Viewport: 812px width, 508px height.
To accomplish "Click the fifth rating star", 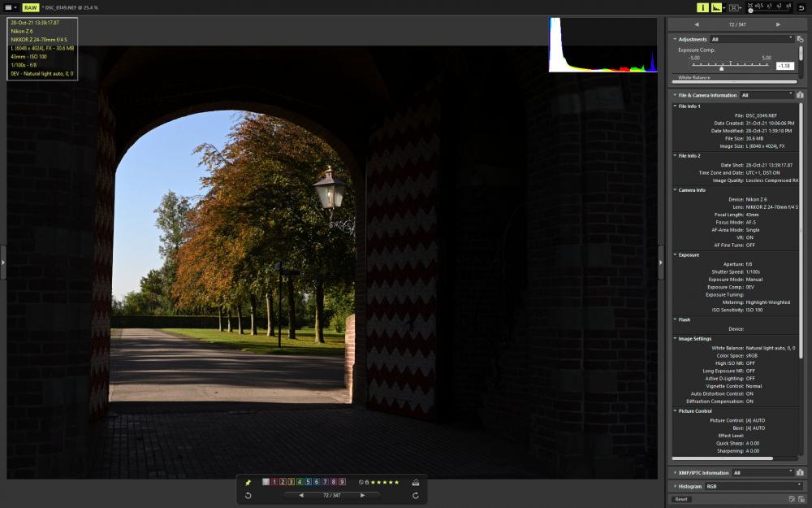I will [x=397, y=482].
